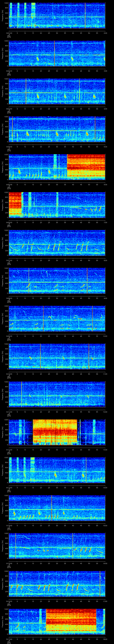The width and height of the screenshot is (114, 644).
Task: Open the 8:09:00 spectrogram panel
Action: (57, 318)
